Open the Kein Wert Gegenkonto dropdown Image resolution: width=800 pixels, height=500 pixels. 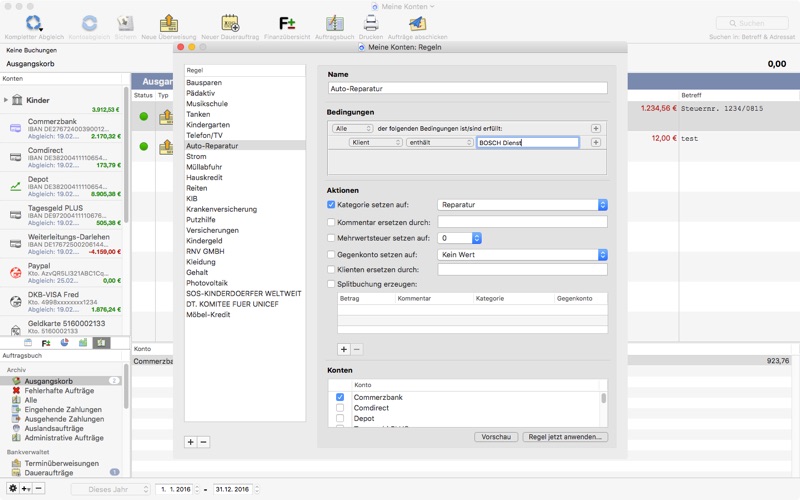[522, 254]
